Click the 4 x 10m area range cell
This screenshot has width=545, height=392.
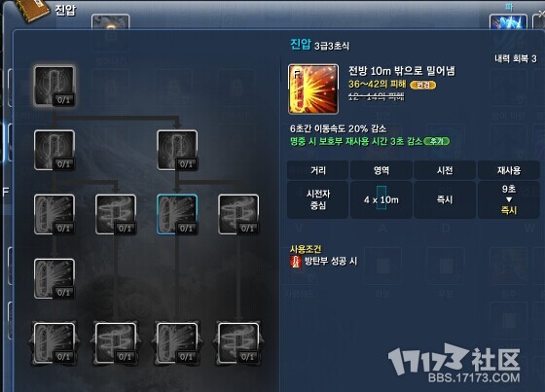click(381, 199)
